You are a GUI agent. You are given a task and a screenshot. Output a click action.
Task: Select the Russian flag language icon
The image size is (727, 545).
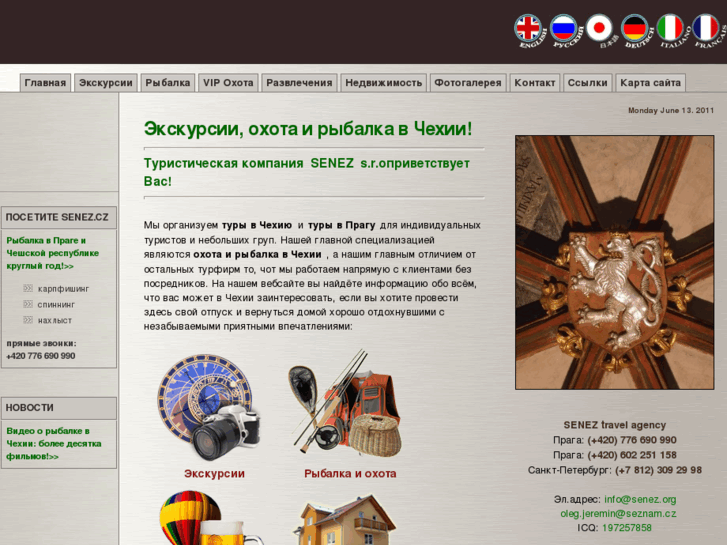point(564,29)
